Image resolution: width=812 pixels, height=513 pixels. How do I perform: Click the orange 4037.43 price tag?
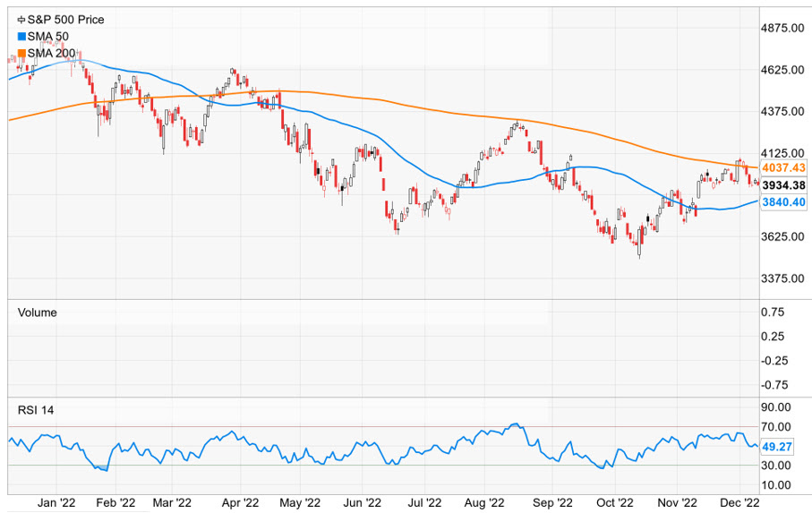(783, 168)
